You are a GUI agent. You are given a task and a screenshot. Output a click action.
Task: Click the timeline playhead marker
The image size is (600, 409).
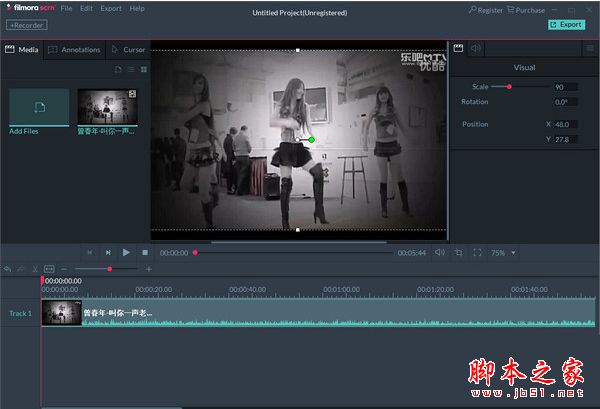pos(42,280)
